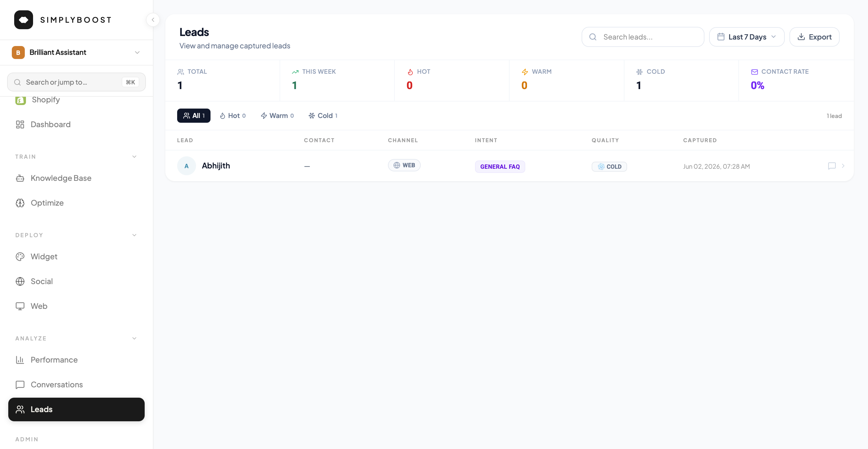Click the GENERAL FAQ intent badge
This screenshot has width=868, height=449.
pyautogui.click(x=500, y=167)
